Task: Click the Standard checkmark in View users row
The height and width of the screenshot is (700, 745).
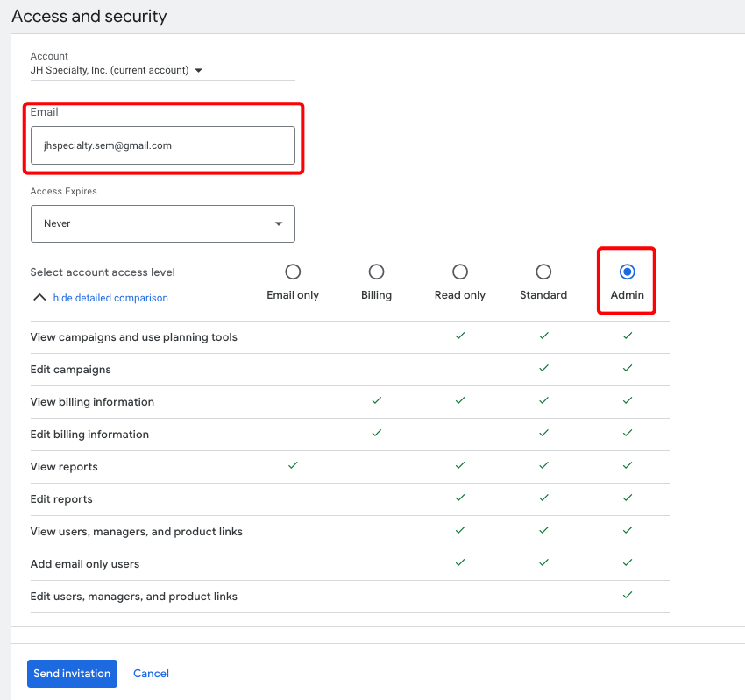Action: 543,530
